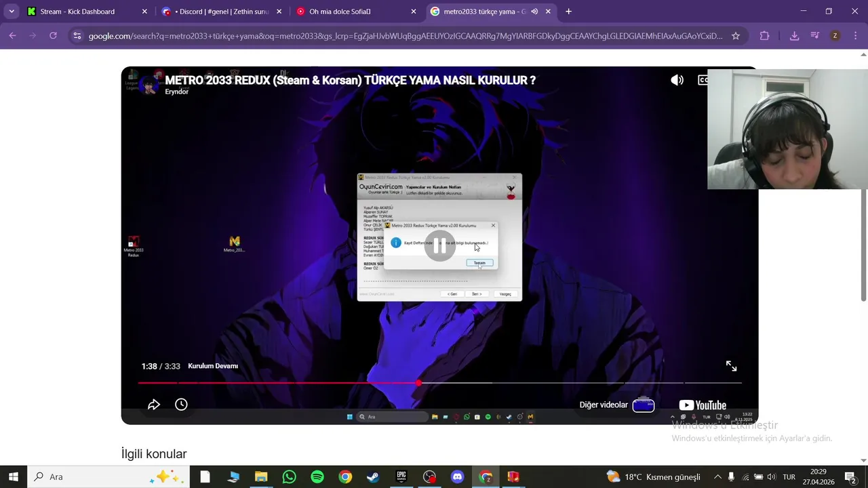Close the Kick Dashboard tab

(x=144, y=12)
